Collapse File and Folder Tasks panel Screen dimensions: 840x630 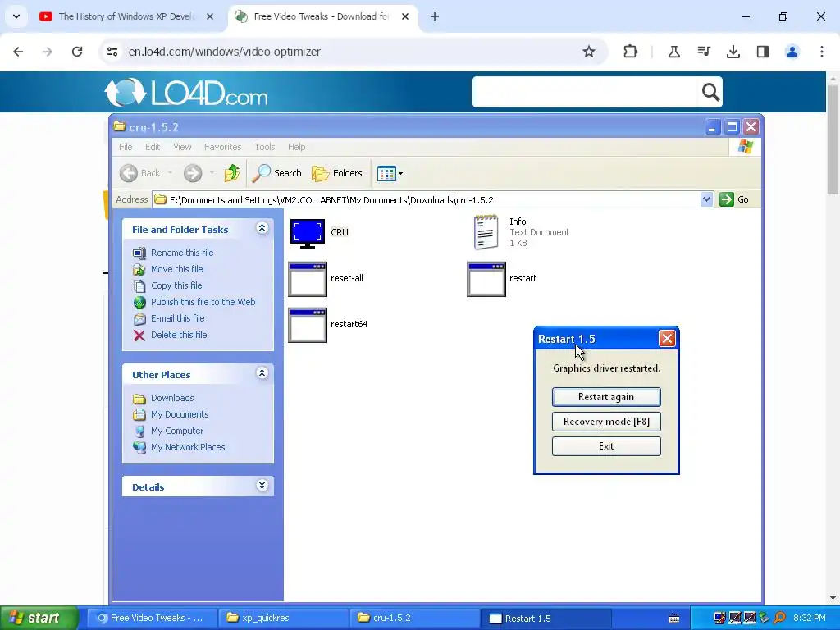[262, 228]
